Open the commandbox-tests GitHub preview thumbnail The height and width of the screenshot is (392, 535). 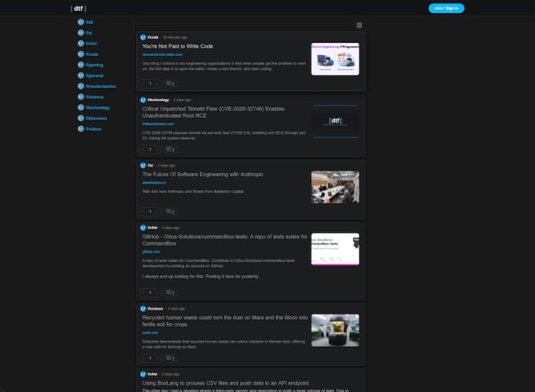point(335,250)
